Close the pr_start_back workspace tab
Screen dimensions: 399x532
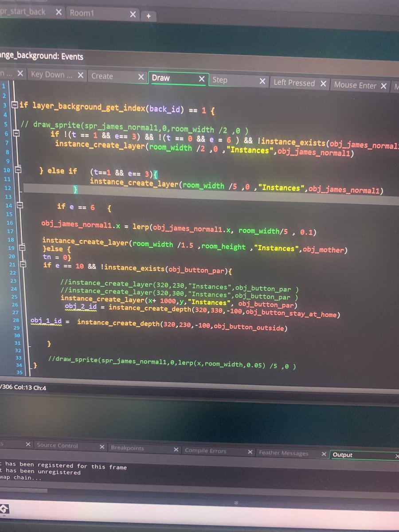(x=59, y=13)
